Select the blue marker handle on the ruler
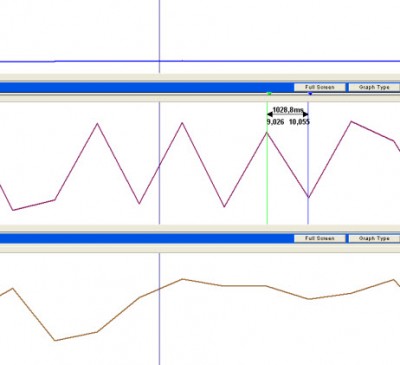Screen dimensions: 400x365 (x=310, y=94)
